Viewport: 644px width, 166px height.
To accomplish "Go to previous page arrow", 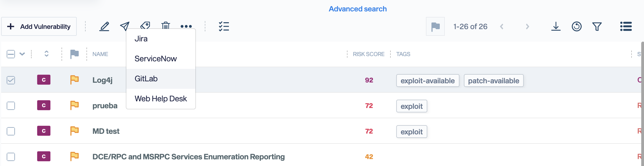I will tap(502, 26).
